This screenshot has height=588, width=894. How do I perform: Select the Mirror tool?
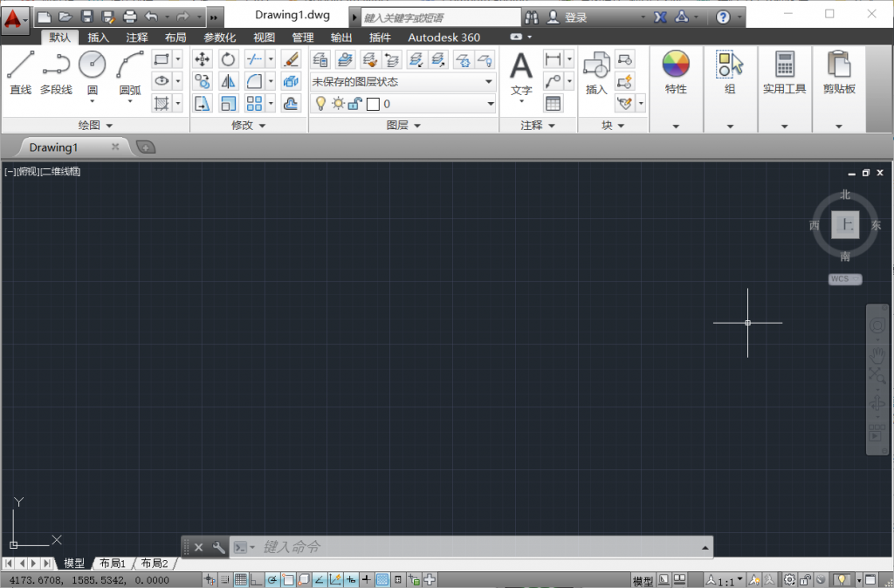pyautogui.click(x=228, y=81)
